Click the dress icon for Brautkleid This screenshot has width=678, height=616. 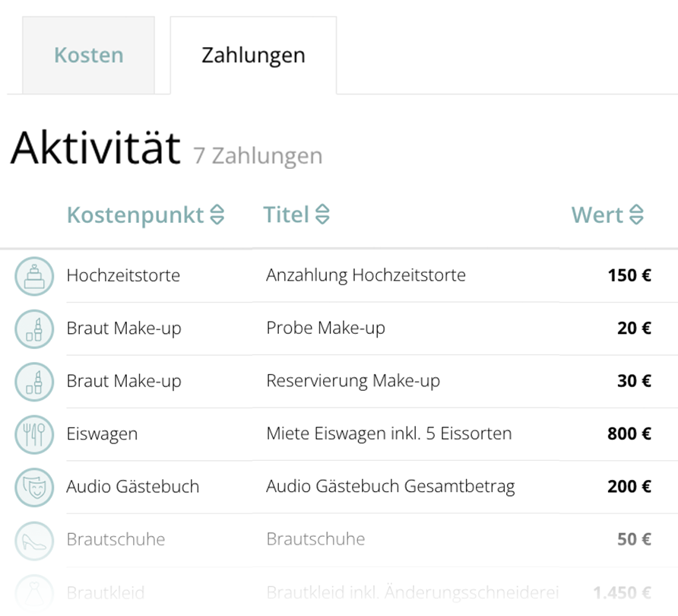point(34,593)
